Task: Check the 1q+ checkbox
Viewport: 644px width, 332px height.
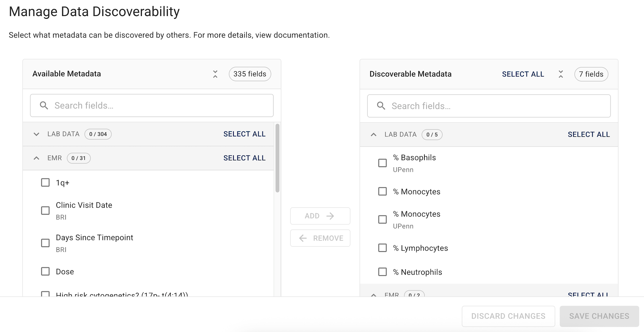Action: 45,183
